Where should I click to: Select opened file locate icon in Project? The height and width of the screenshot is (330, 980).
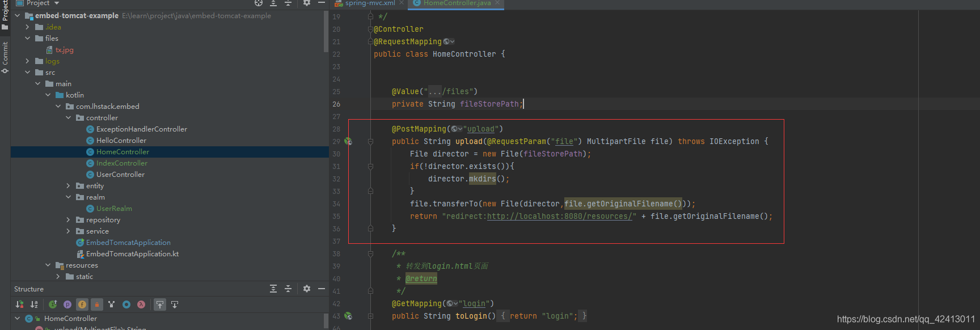pyautogui.click(x=259, y=3)
